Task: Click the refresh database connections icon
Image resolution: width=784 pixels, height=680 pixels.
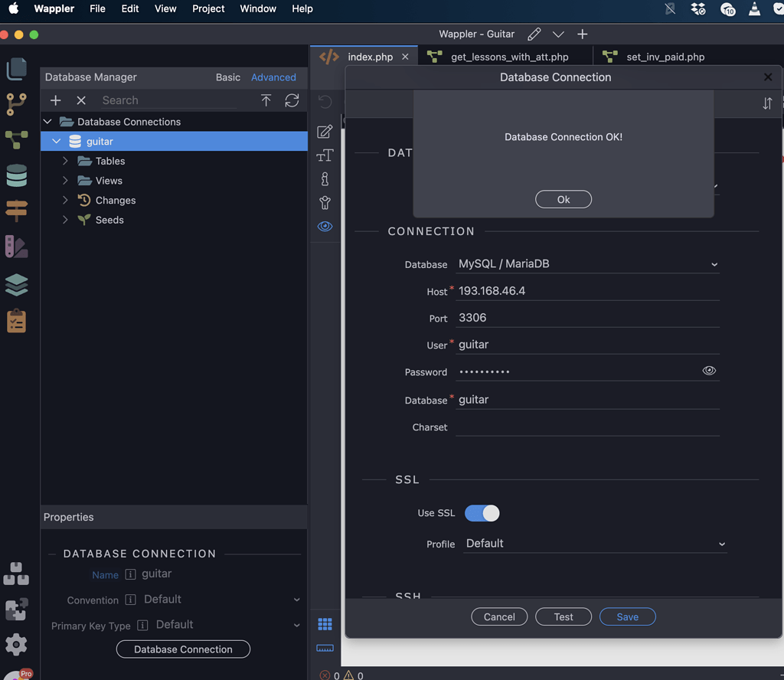Action: coord(292,100)
